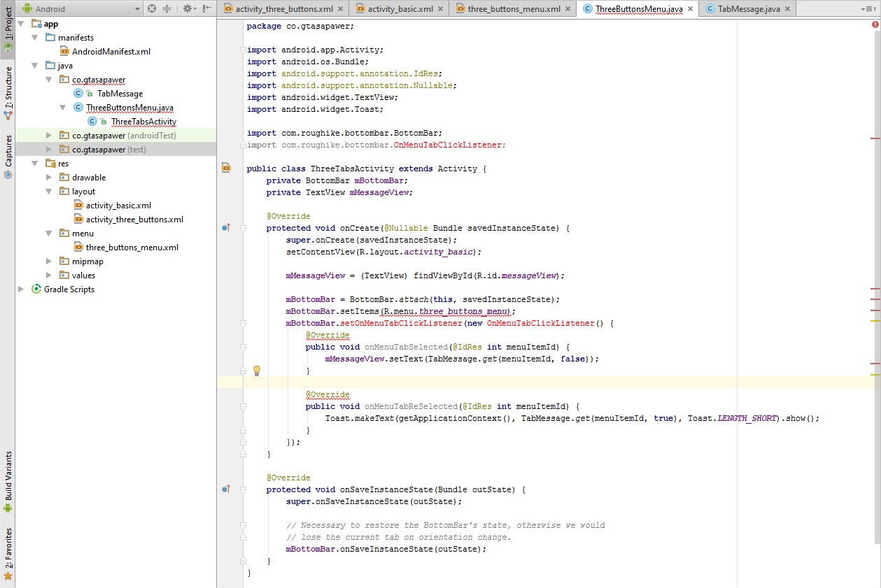Viewport: 881px width, 588px height.
Task: Toggle the 7: Structure tool window
Action: [x=8, y=93]
